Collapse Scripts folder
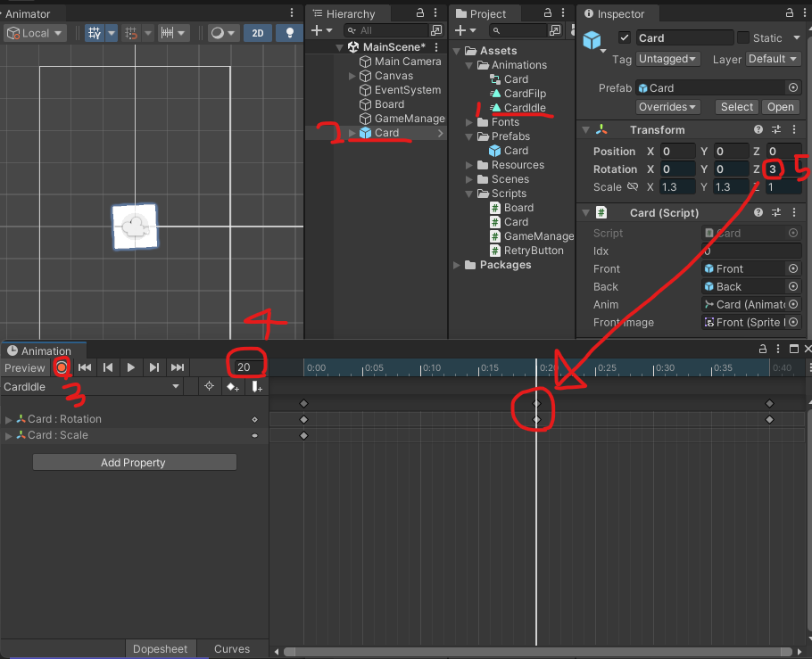The width and height of the screenshot is (812, 659). (468, 194)
